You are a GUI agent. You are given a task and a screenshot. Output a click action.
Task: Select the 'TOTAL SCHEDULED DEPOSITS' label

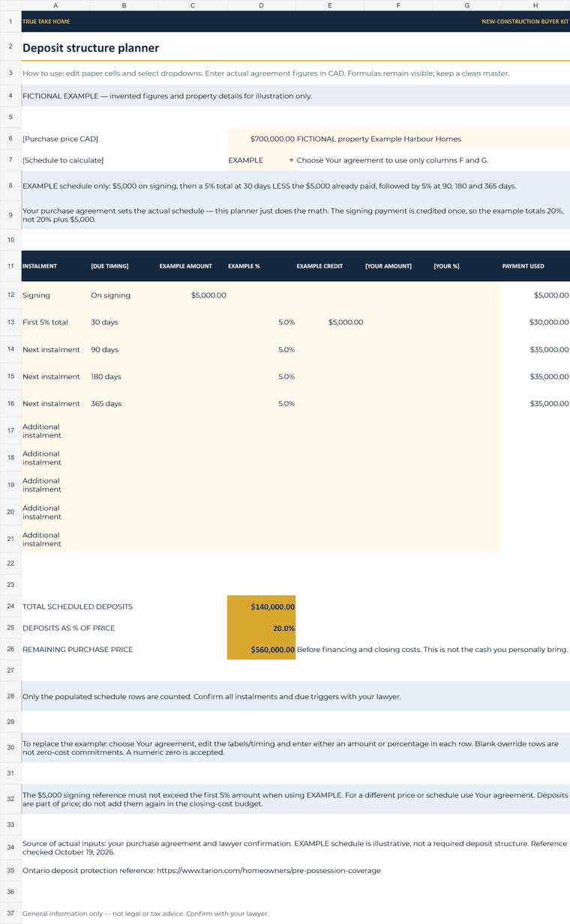click(77, 607)
